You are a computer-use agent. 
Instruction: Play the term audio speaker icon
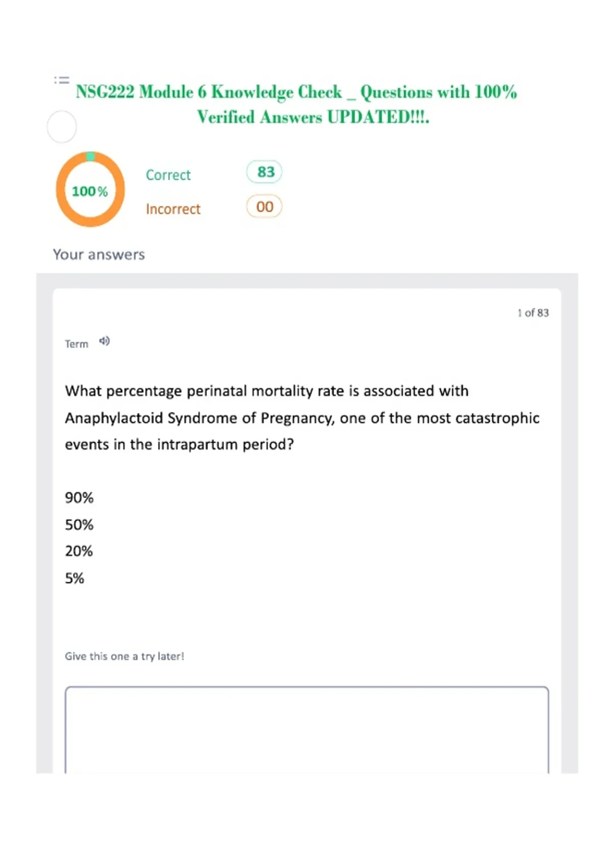pos(104,341)
